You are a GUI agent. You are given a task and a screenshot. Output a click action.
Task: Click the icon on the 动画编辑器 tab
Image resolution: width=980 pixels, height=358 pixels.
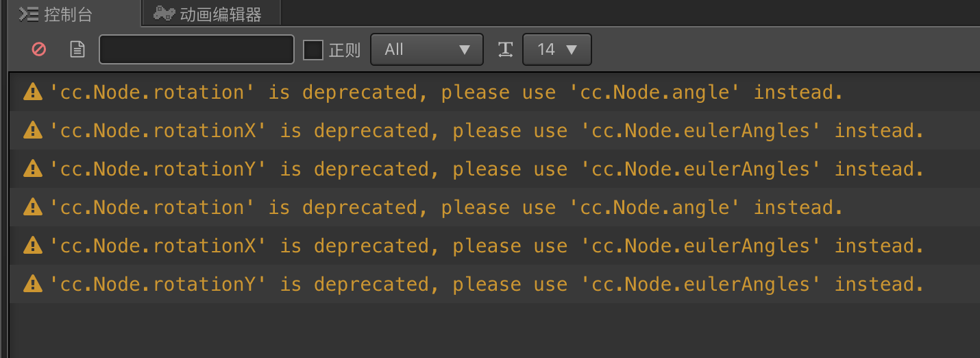(164, 14)
